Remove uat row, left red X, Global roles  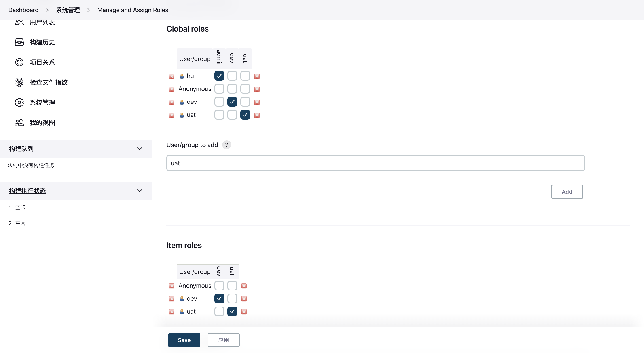click(172, 115)
